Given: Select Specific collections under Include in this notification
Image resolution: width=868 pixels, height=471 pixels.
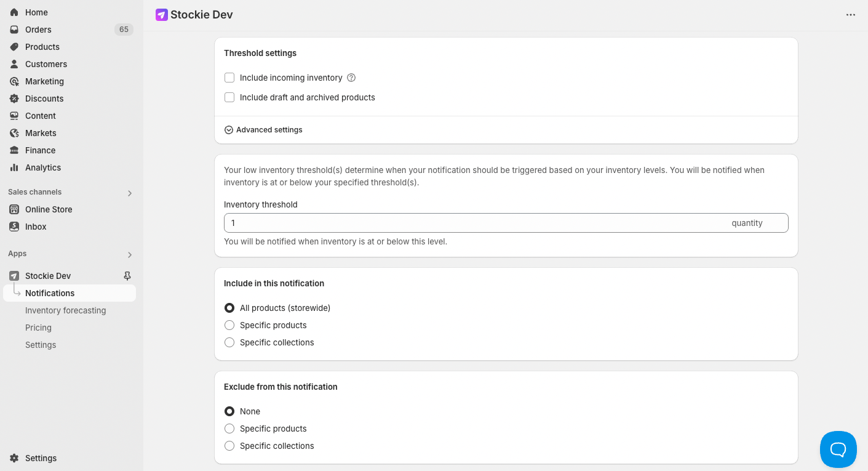Looking at the screenshot, I should [229, 342].
